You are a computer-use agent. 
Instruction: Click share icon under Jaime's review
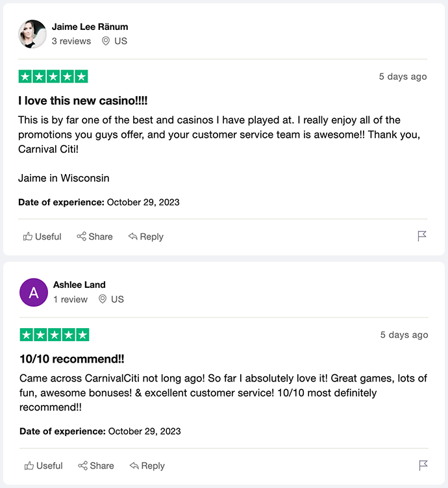81,237
